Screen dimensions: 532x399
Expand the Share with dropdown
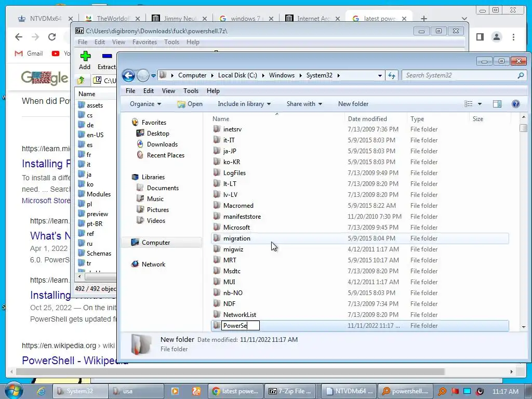pos(304,104)
